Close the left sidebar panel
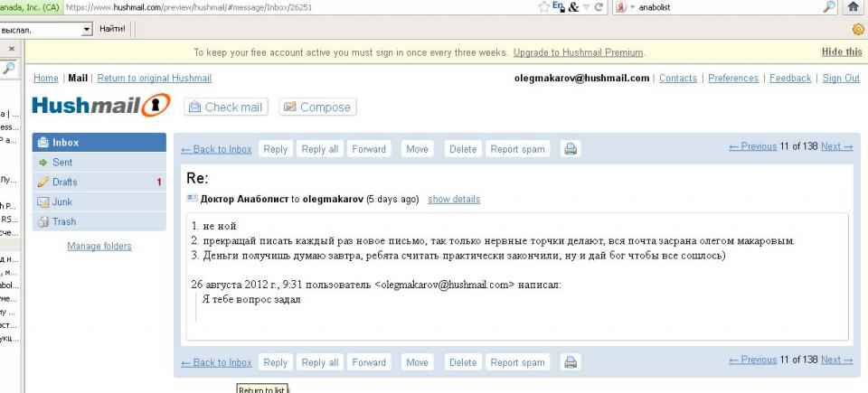The image size is (868, 393). tap(11, 48)
